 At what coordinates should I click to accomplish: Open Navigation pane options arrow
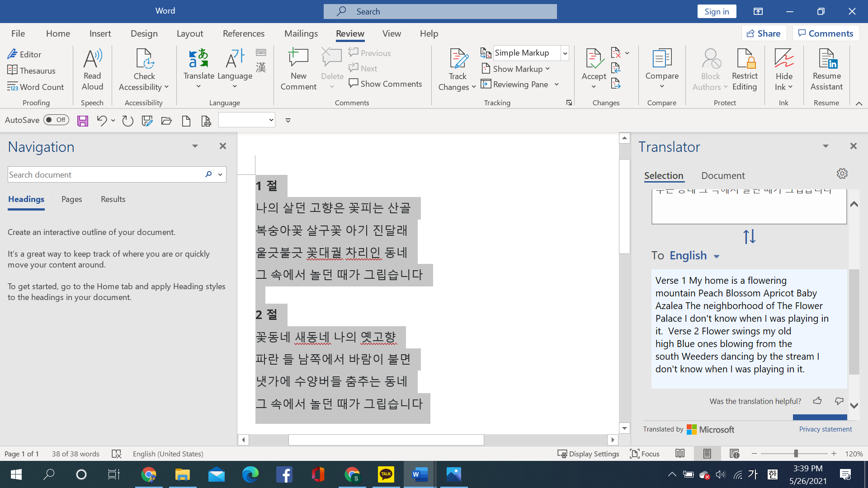[195, 146]
